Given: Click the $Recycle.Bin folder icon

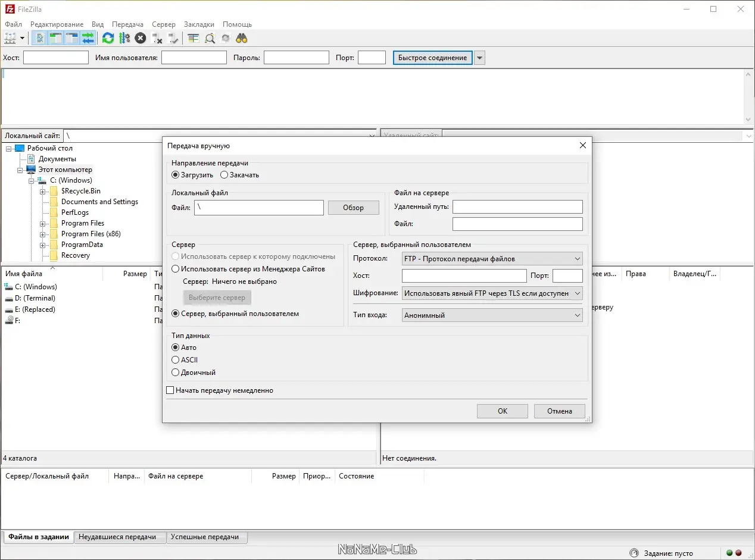Looking at the screenshot, I should pyautogui.click(x=54, y=191).
